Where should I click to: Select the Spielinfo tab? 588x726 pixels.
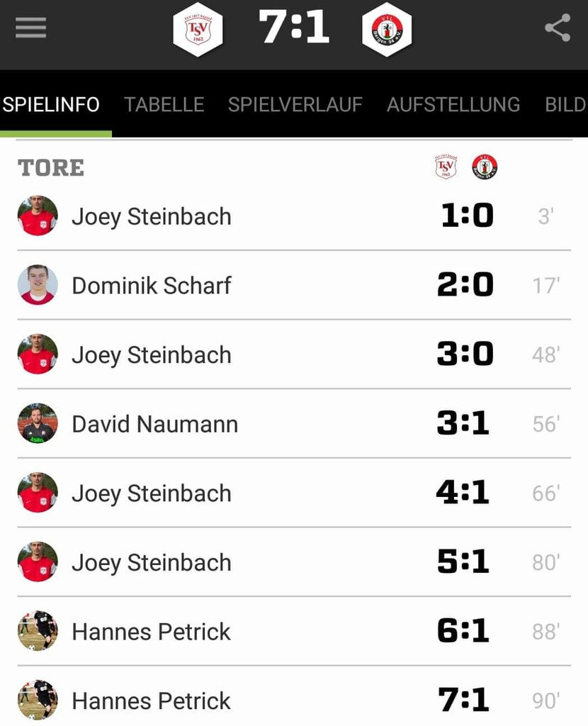51,105
